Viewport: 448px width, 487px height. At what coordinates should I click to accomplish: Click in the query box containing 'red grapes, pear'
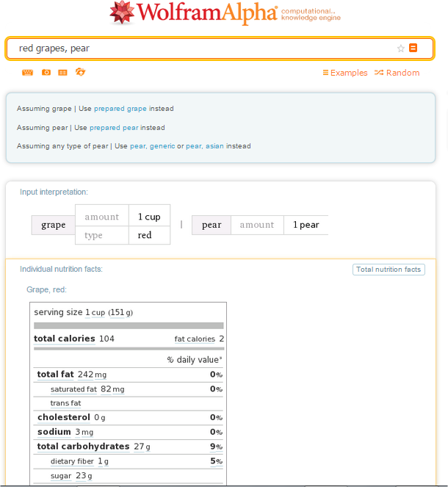tap(198, 48)
